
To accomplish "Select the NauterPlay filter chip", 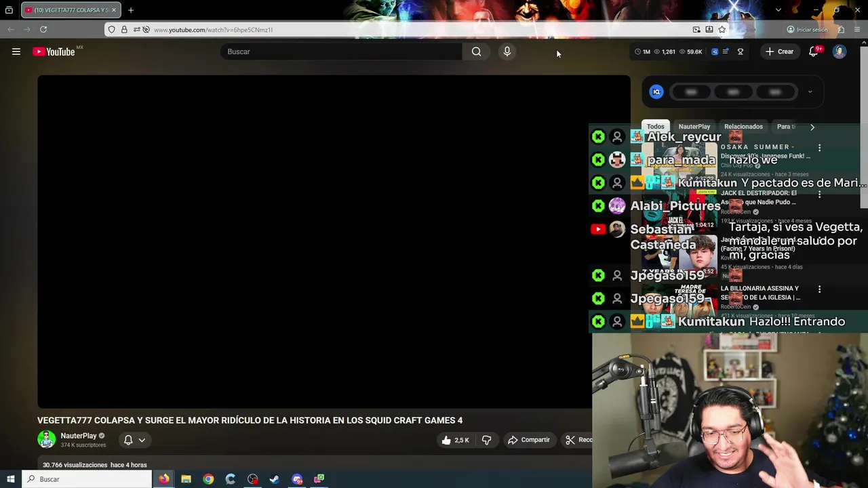I will (x=694, y=127).
